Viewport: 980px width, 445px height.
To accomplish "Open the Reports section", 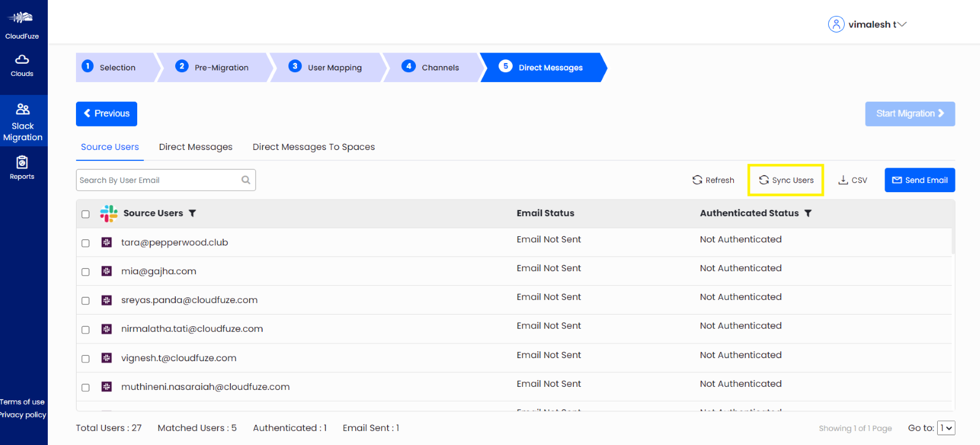I will [x=22, y=168].
